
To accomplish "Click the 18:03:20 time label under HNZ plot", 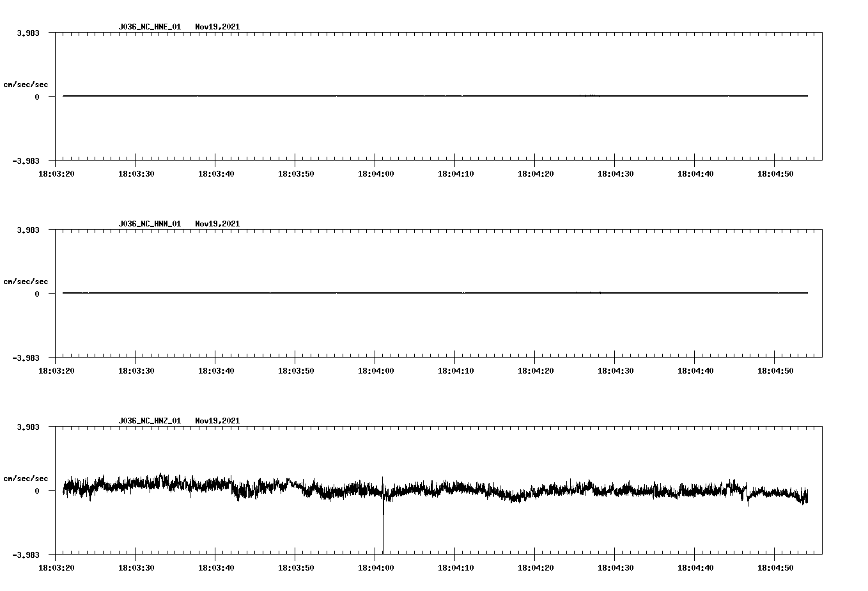I will tap(56, 567).
